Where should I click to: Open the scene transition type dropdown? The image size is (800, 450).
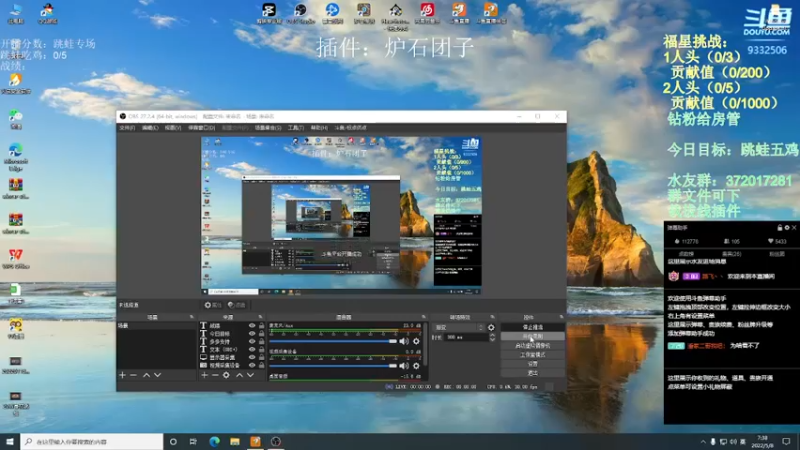(x=459, y=328)
